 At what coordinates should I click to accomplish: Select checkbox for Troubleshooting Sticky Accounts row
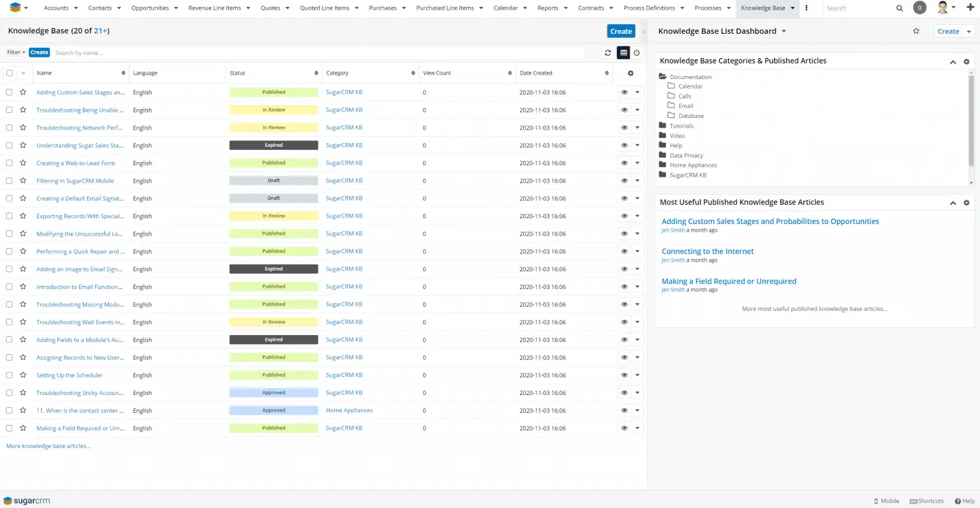[x=10, y=392]
